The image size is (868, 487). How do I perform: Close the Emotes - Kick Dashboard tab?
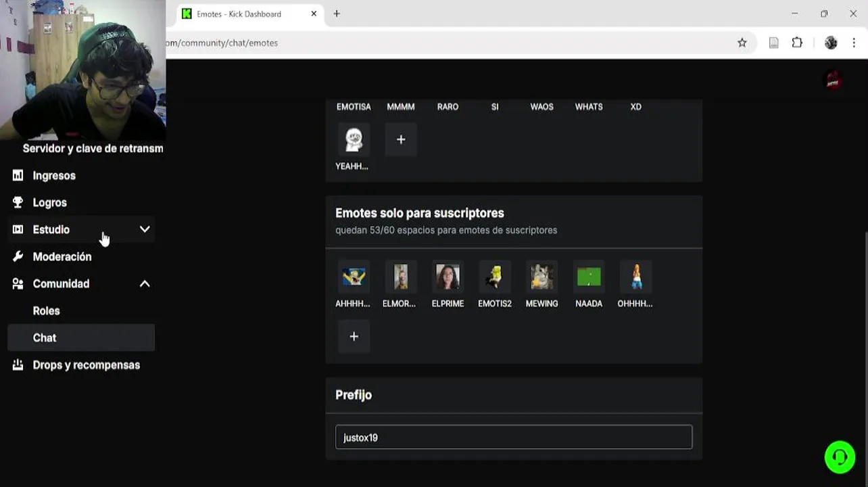(x=314, y=14)
